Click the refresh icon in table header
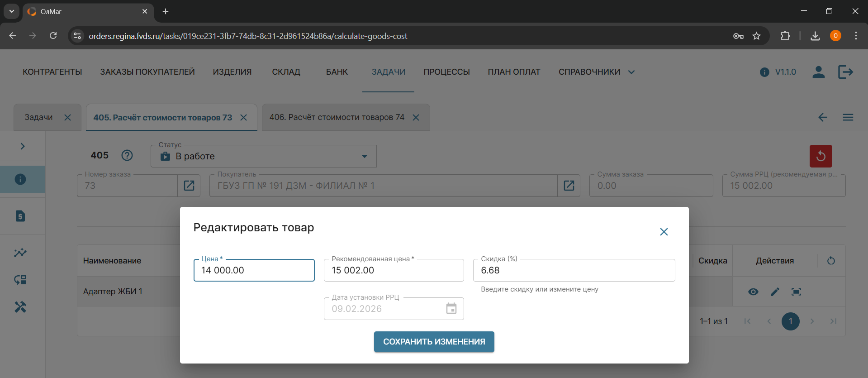Screen dimensions: 868x378 click(831, 261)
